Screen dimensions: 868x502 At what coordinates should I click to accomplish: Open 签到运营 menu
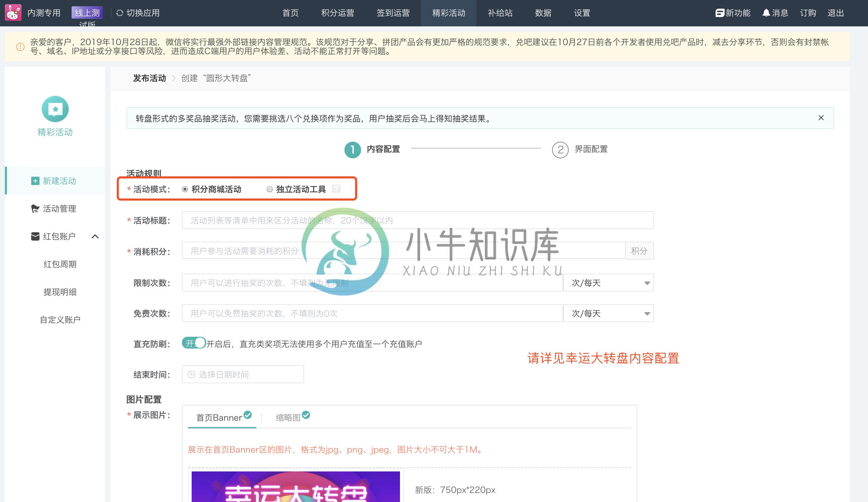click(393, 13)
